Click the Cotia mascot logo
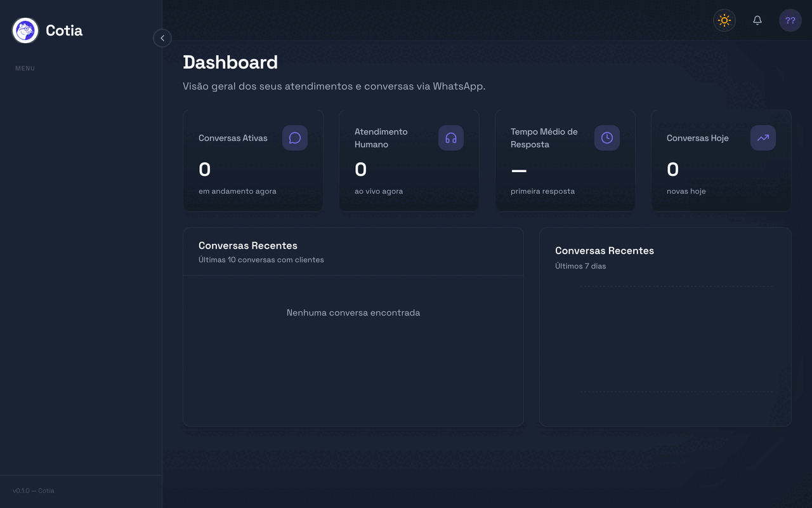This screenshot has height=508, width=812. click(25, 30)
